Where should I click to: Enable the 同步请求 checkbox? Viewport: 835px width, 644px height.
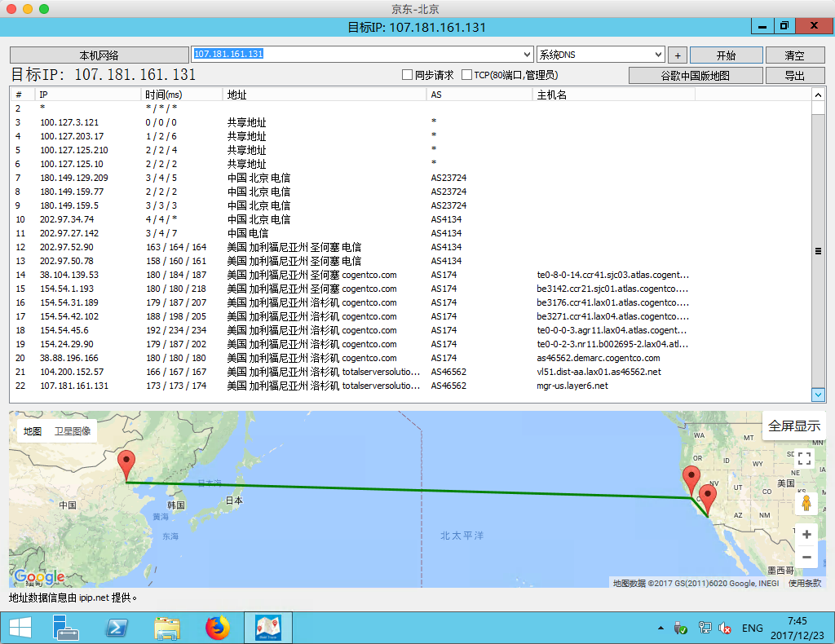[x=408, y=75]
